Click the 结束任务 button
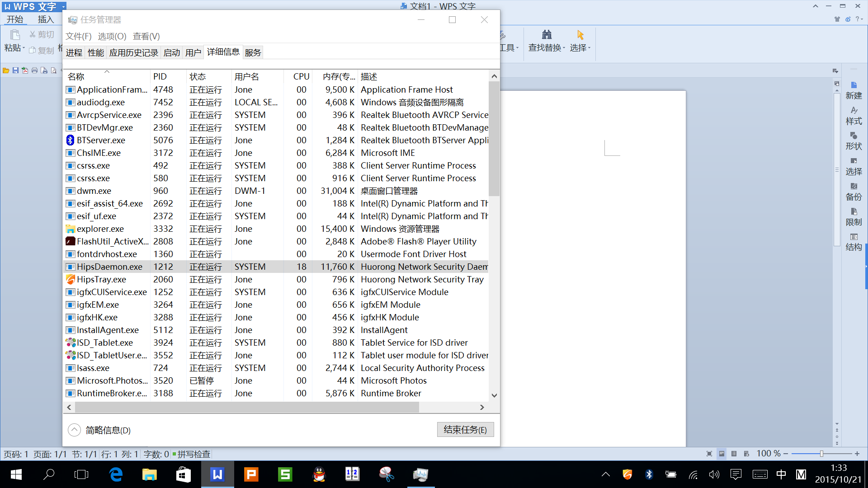Screen dimensions: 868x488 (465, 430)
